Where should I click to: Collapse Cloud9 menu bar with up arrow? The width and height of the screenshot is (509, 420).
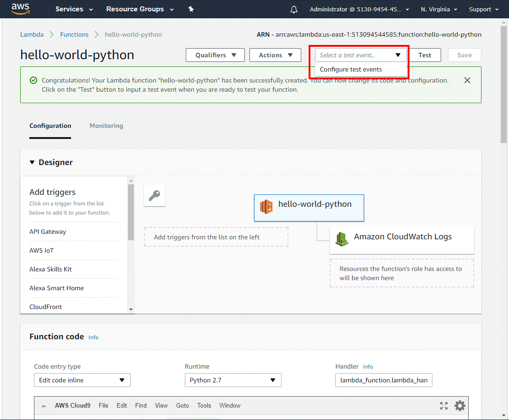44,405
